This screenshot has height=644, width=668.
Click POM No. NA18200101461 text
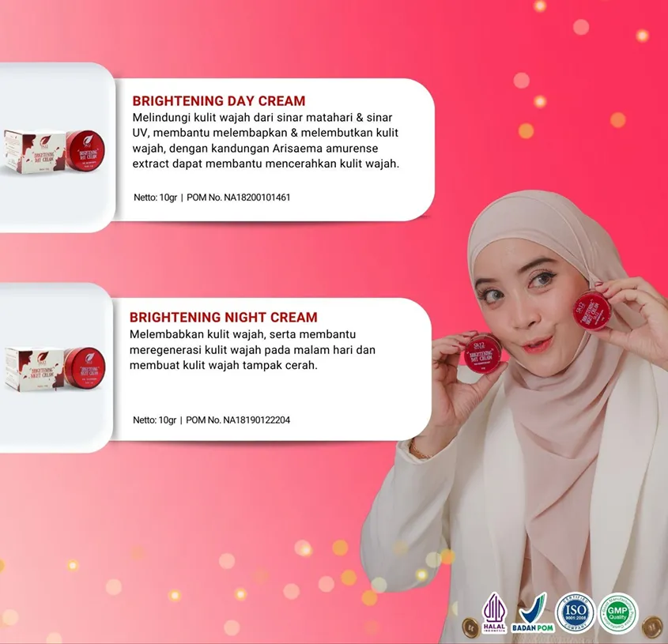pyautogui.click(x=239, y=198)
